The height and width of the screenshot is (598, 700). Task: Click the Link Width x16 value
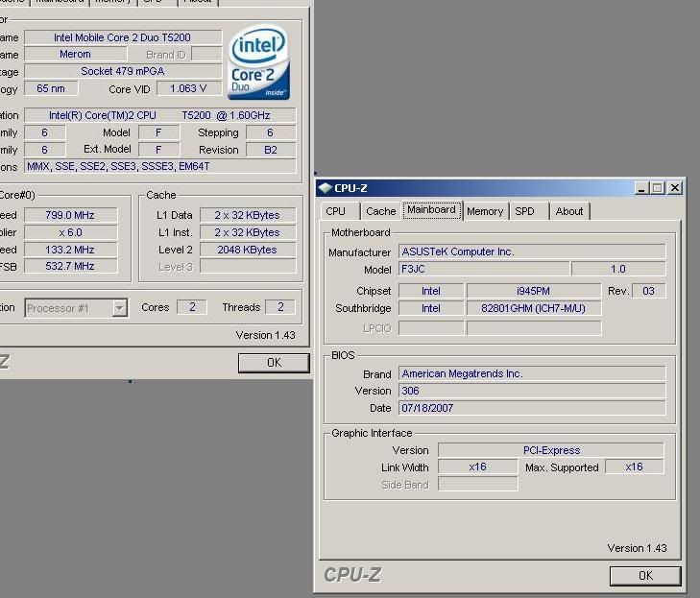[478, 466]
